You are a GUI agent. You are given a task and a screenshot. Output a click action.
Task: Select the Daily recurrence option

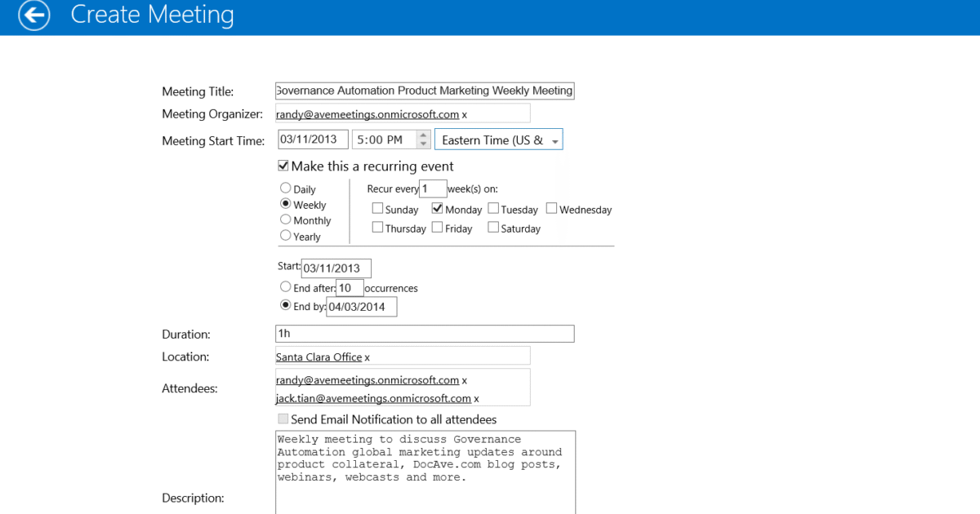coord(286,188)
